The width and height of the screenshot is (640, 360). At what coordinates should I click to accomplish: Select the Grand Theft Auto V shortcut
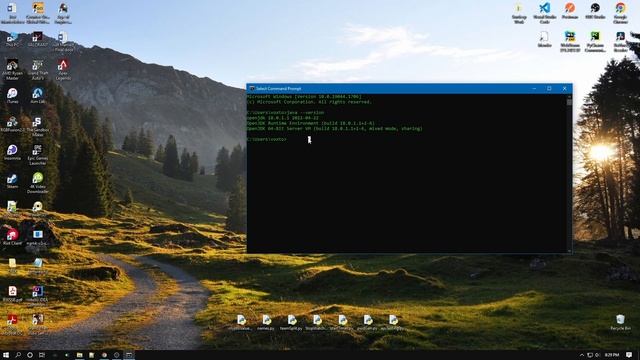coord(38,69)
